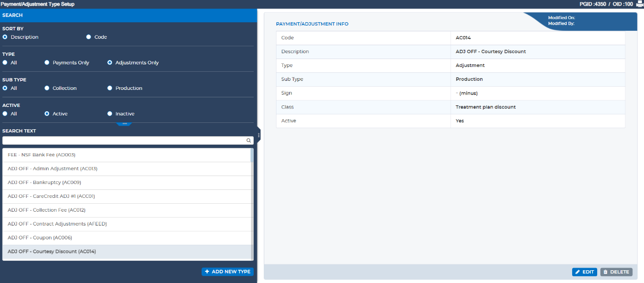Click into the Search Text field
The image size is (644, 283).
128,141
